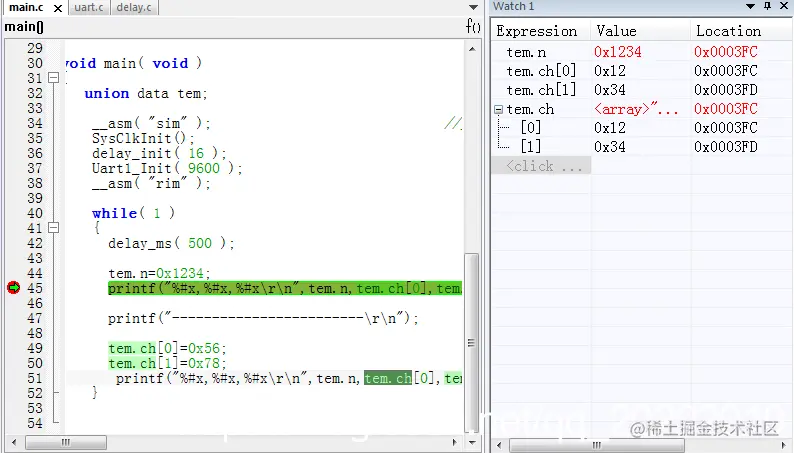Open the Watch 1 panel dropdown menu
794x453 pixels.
coord(750,6)
